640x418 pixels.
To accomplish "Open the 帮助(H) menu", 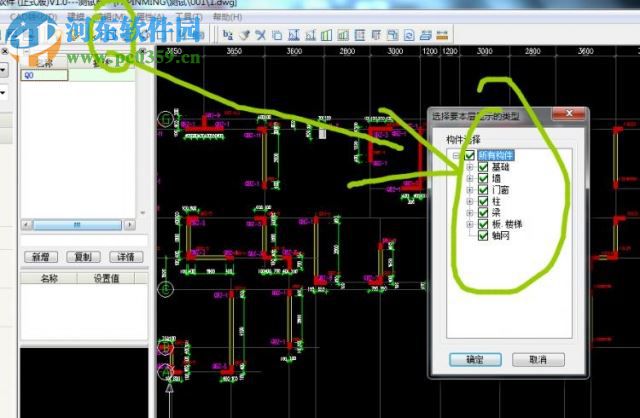I will click(x=227, y=17).
